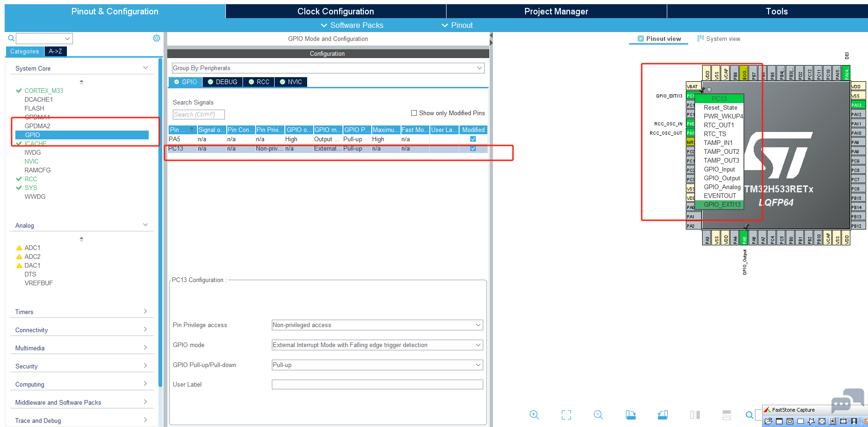The image size is (868, 427).
Task: Rotate the chip clockwise
Action: (631, 415)
